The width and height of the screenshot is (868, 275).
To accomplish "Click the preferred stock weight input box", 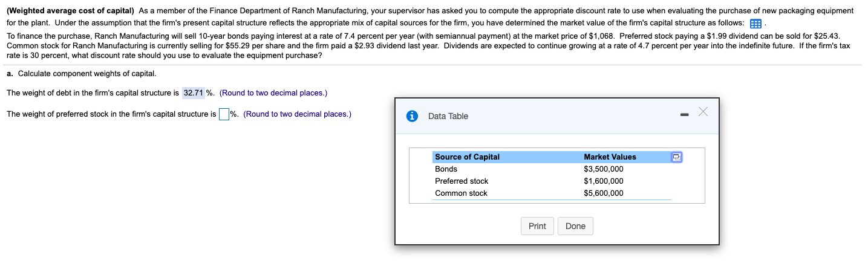I will tap(223, 114).
